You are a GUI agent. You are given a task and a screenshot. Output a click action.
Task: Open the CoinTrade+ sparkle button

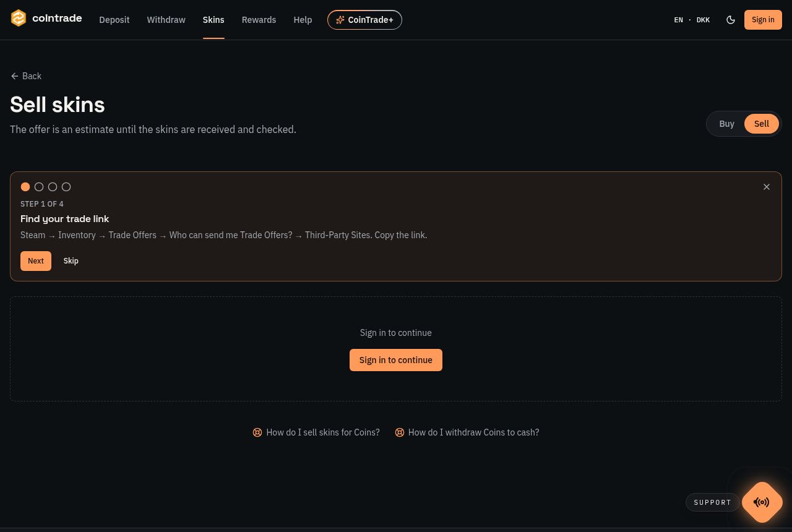pyautogui.click(x=364, y=20)
